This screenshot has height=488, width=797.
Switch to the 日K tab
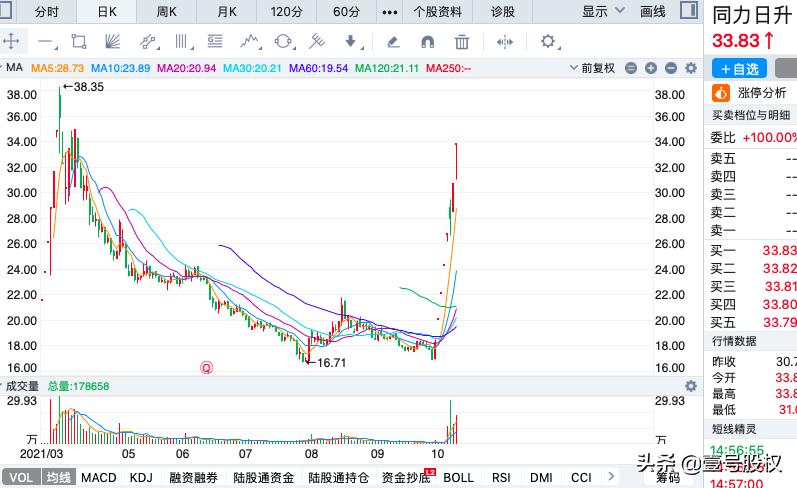107,12
